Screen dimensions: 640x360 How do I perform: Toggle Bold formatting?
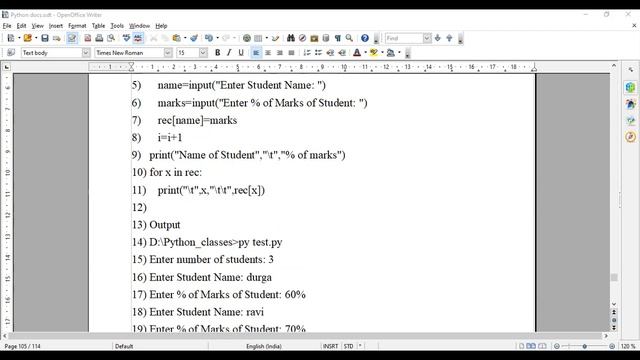(218, 53)
